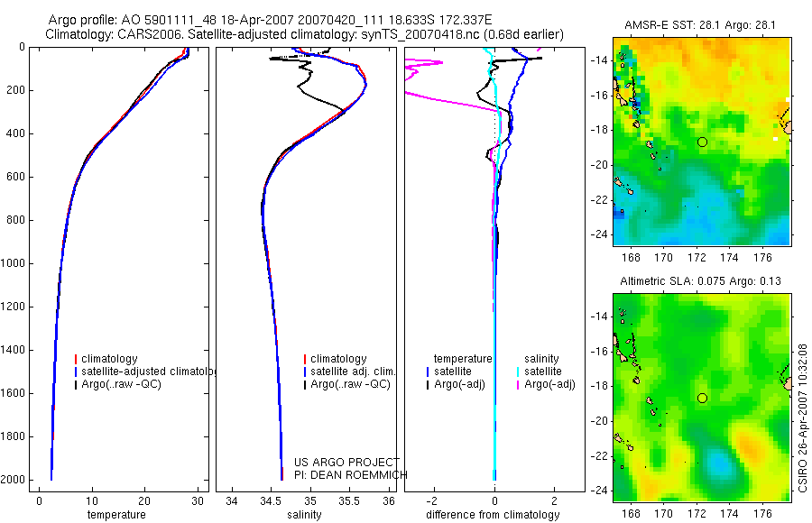This screenshot has height=523, width=812.
Task: Click the salinity x-axis label
Action: click(305, 515)
